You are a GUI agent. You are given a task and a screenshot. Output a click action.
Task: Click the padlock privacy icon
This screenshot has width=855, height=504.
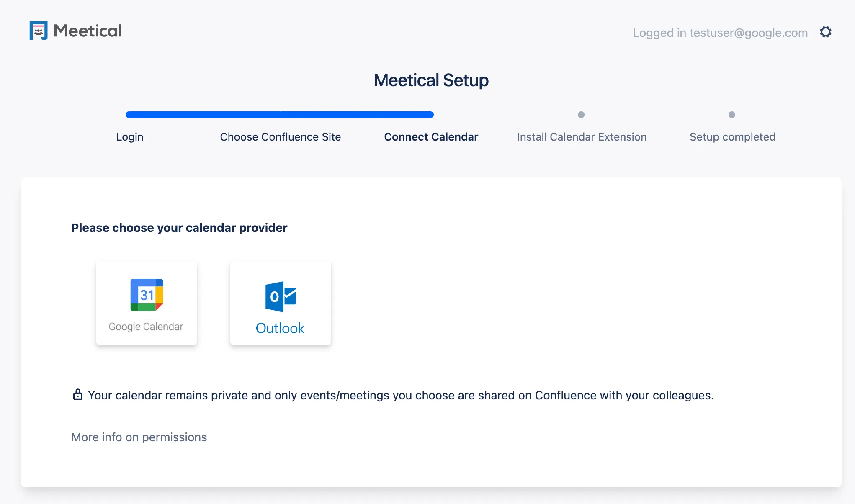(77, 394)
